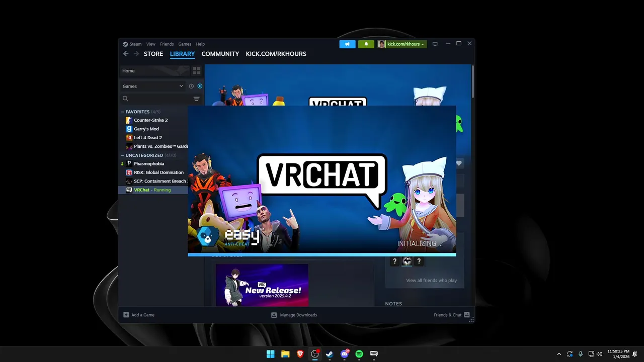Open the Games filter dropdown
The image size is (644, 362).
tap(153, 86)
